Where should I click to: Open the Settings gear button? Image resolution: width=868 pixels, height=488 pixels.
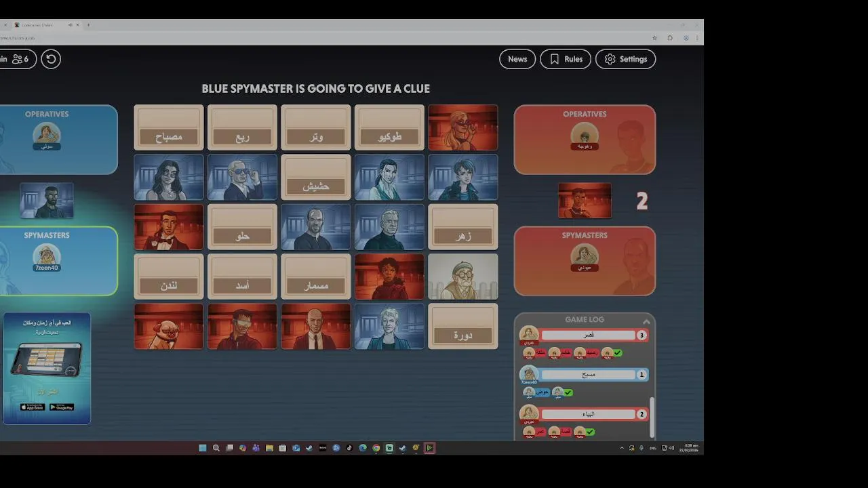tap(625, 59)
